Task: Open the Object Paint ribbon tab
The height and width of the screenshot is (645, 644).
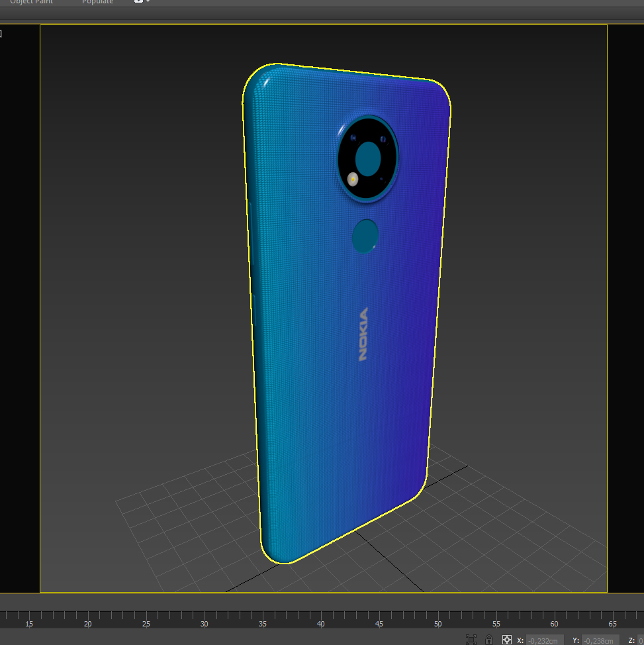Action: pos(31,2)
